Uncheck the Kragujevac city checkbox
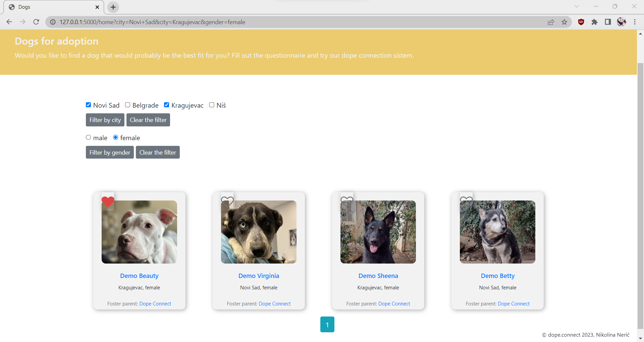This screenshot has height=342, width=644. point(166,105)
